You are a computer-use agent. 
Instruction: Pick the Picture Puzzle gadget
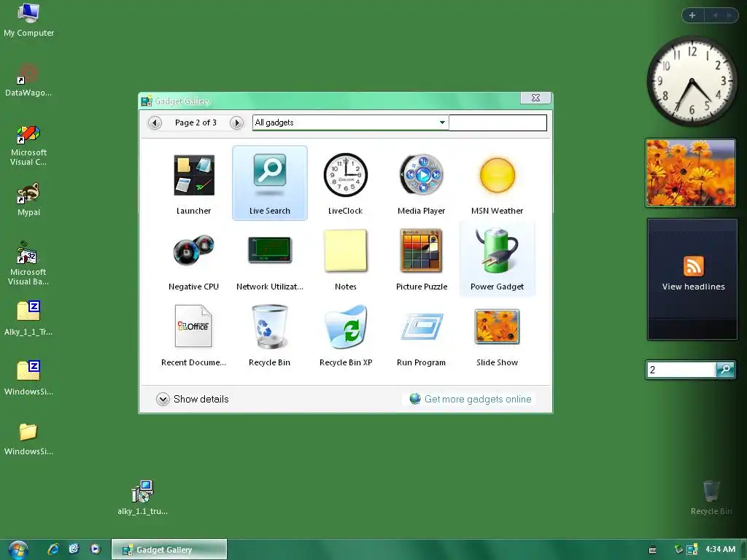(x=421, y=251)
